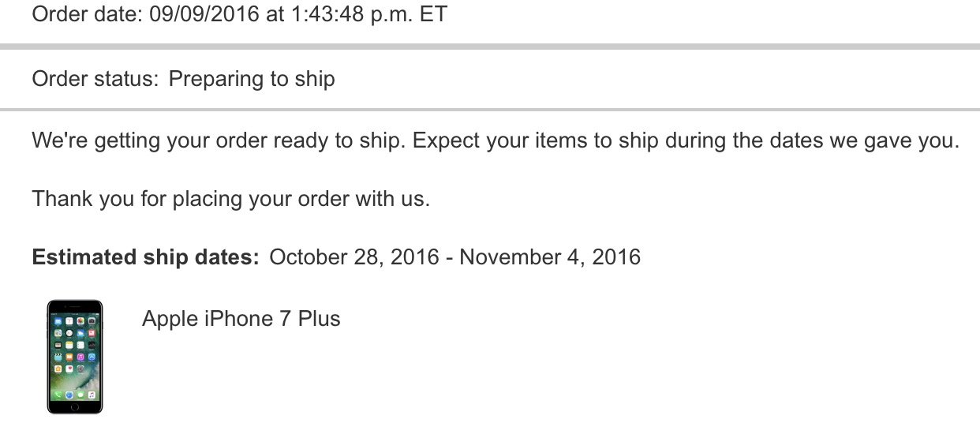Click the home button on pictured iPhone
The width and height of the screenshot is (980, 423).
coord(75,406)
